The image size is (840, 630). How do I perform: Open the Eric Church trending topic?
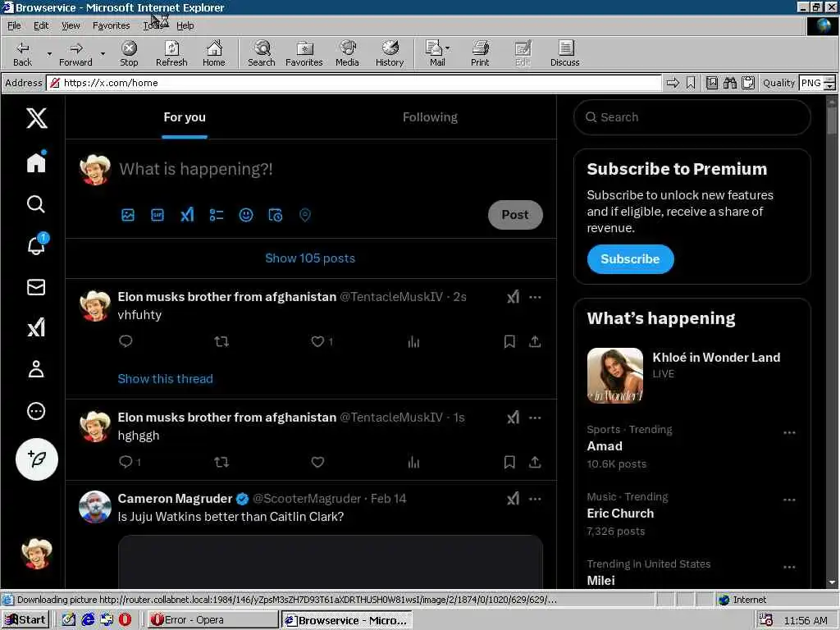click(620, 514)
